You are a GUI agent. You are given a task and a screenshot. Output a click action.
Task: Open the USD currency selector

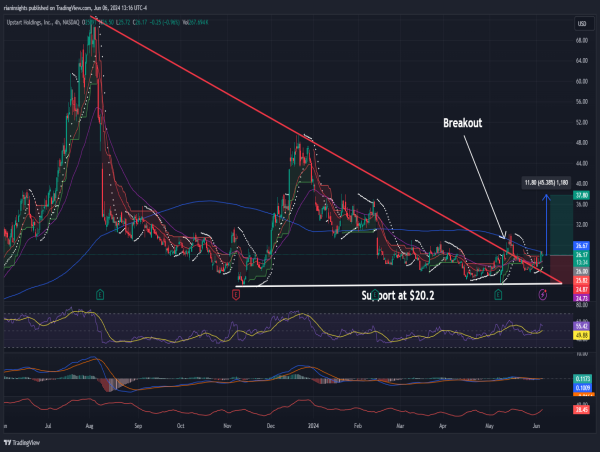click(x=584, y=24)
